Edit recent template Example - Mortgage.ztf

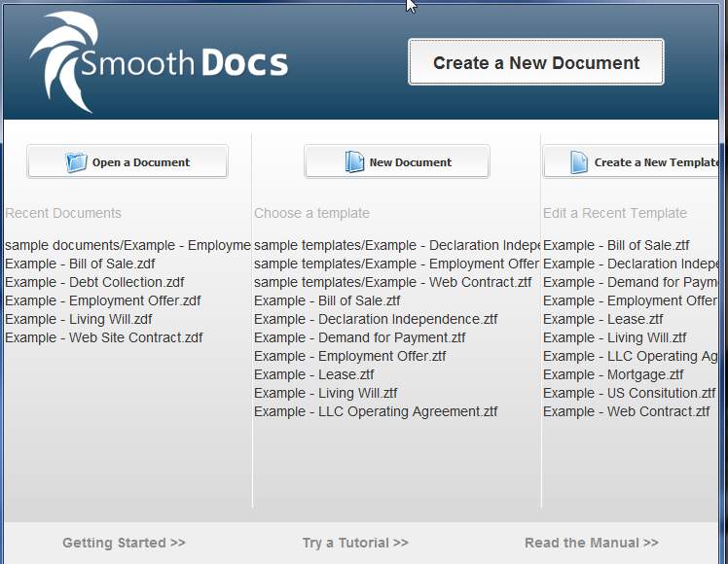click(613, 374)
